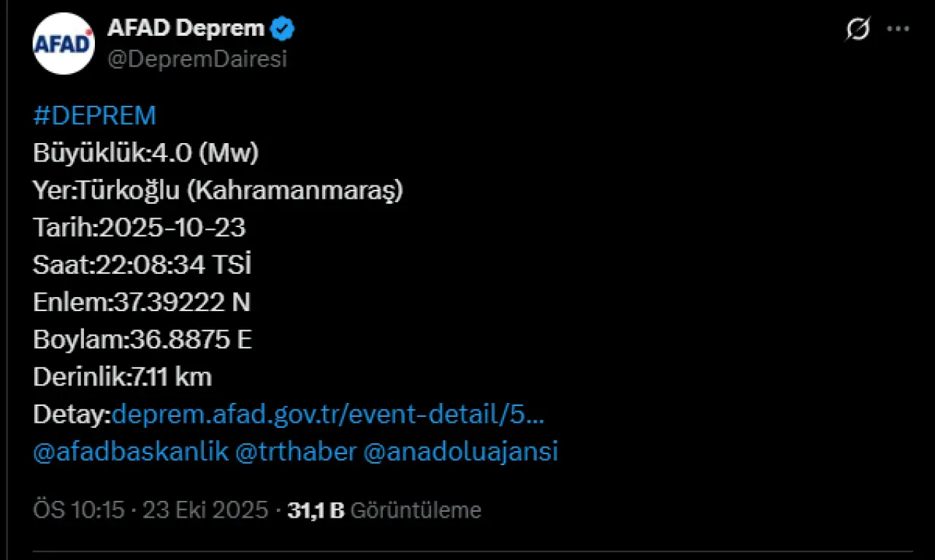
Task: Click the @DepremDairesi handle
Action: pyautogui.click(x=197, y=60)
